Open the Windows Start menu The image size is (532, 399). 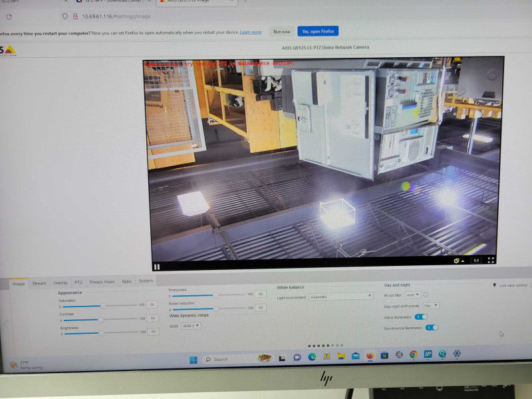coord(194,360)
